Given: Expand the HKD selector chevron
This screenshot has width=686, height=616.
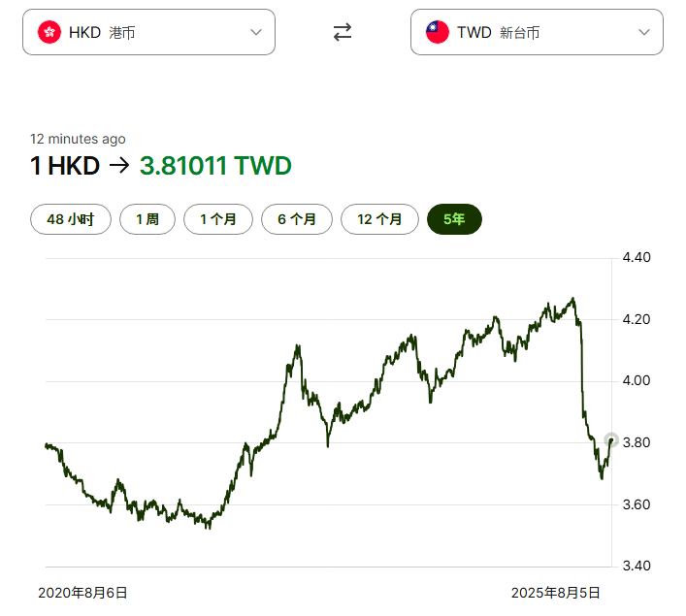Looking at the screenshot, I should coord(256,32).
